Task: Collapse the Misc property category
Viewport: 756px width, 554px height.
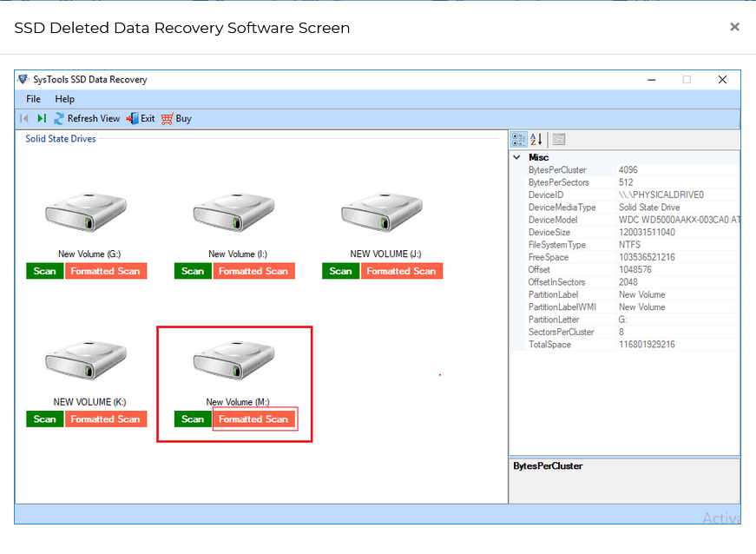Action: (516, 157)
